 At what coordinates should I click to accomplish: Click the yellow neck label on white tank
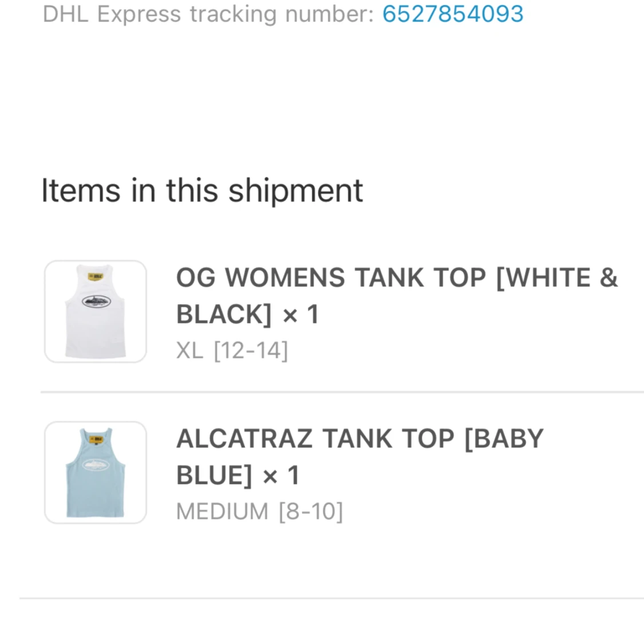pyautogui.click(x=95, y=277)
